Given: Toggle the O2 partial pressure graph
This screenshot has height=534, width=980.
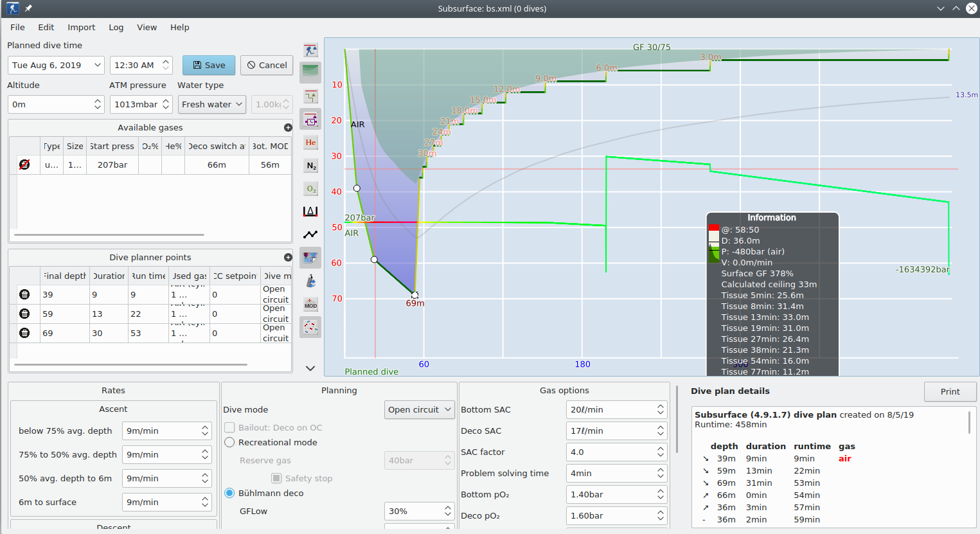Looking at the screenshot, I should point(310,188).
